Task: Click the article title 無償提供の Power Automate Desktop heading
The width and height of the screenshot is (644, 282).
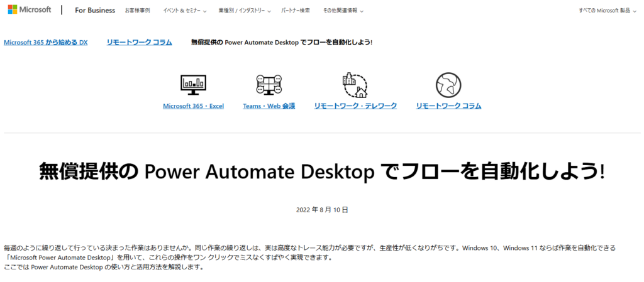Action: pyautogui.click(x=321, y=173)
